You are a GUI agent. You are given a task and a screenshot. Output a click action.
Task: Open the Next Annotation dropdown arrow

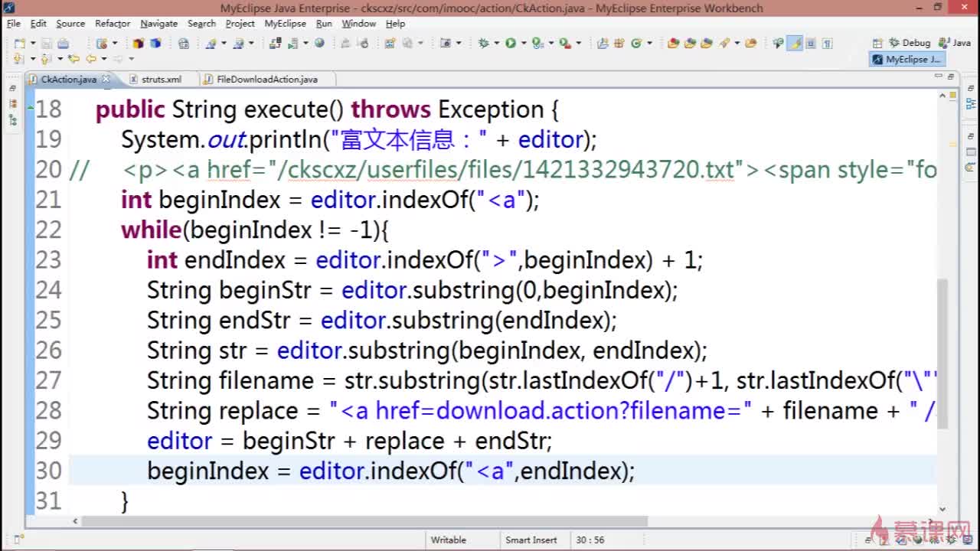tap(33, 59)
